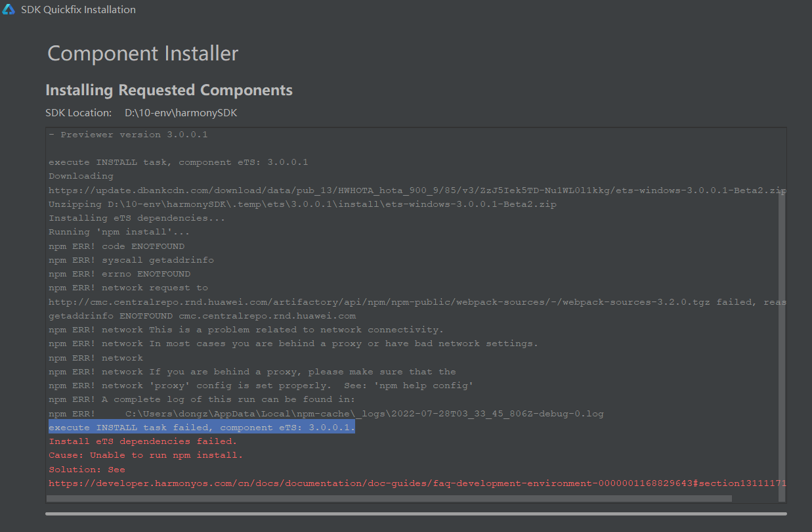
Task: Click the "npm ERR! syscall getaddrinfo" line
Action: click(x=131, y=260)
